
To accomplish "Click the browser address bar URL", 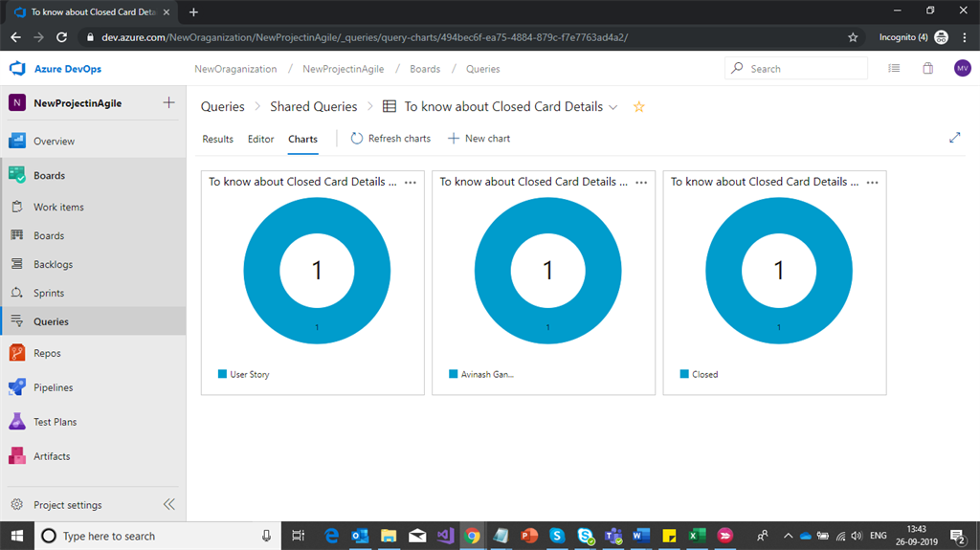I will click(x=365, y=37).
